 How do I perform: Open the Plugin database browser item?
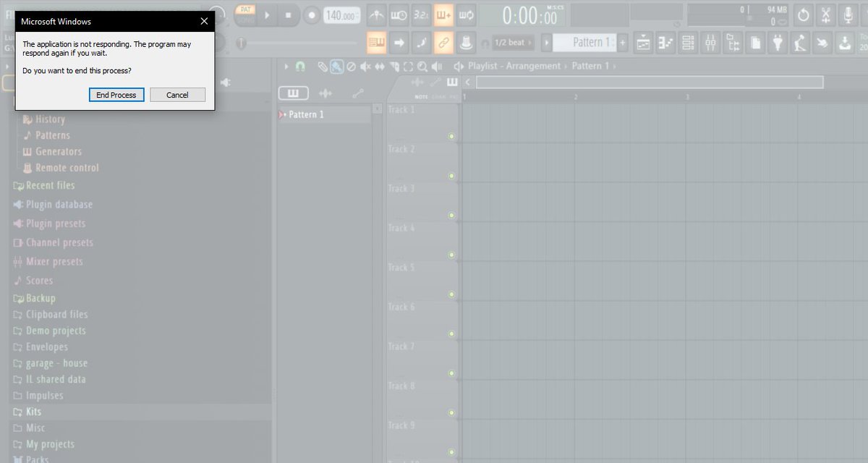[59, 205]
